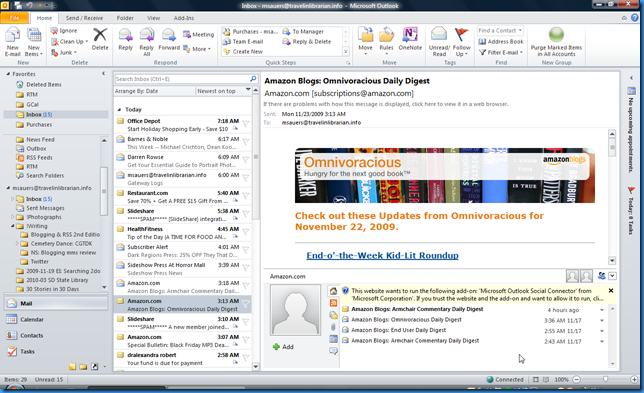Open Tasks in the navigation pane

pyautogui.click(x=57, y=351)
